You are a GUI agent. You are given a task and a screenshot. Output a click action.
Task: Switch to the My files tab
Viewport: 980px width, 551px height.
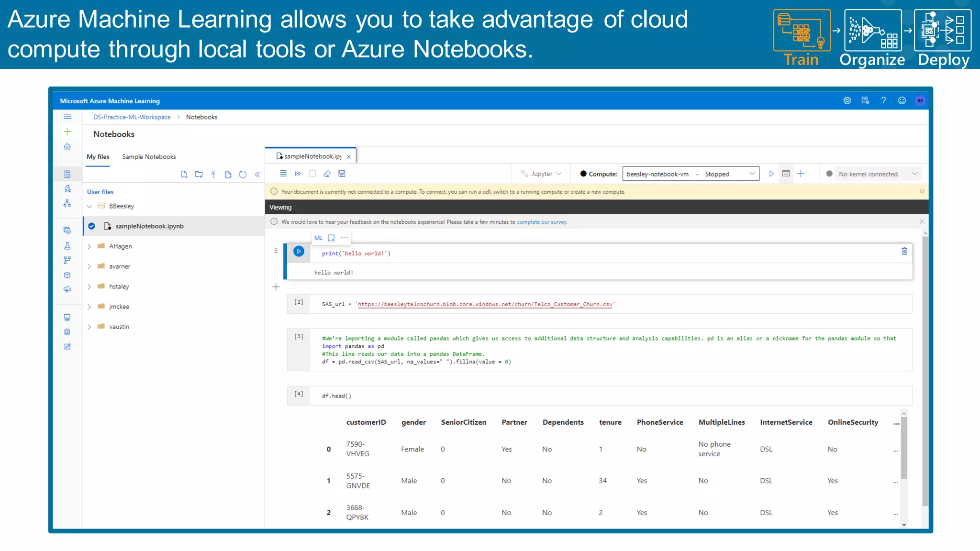pos(98,157)
